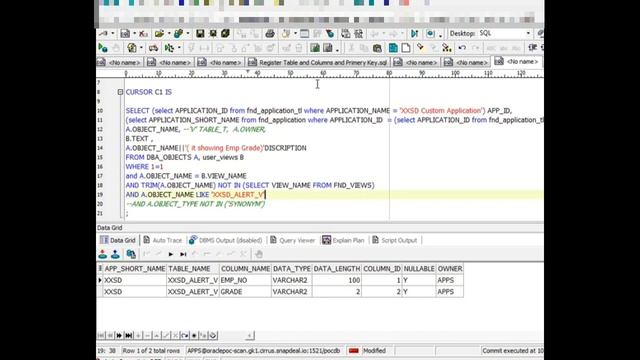Open dropdown arrow next to the connection icon
Image resolution: width=640 pixels, height=360 pixels.
113,34
